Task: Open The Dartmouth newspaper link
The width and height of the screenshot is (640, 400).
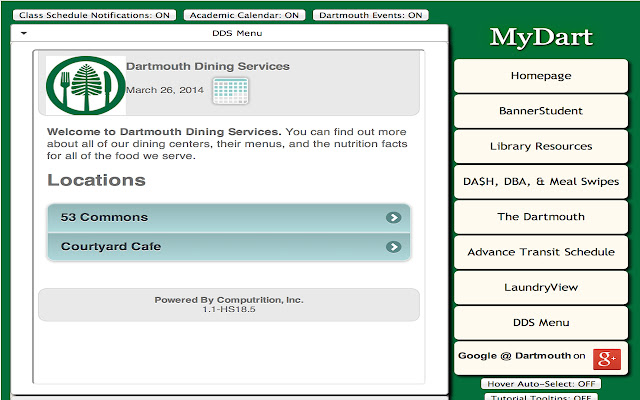Action: click(x=541, y=217)
